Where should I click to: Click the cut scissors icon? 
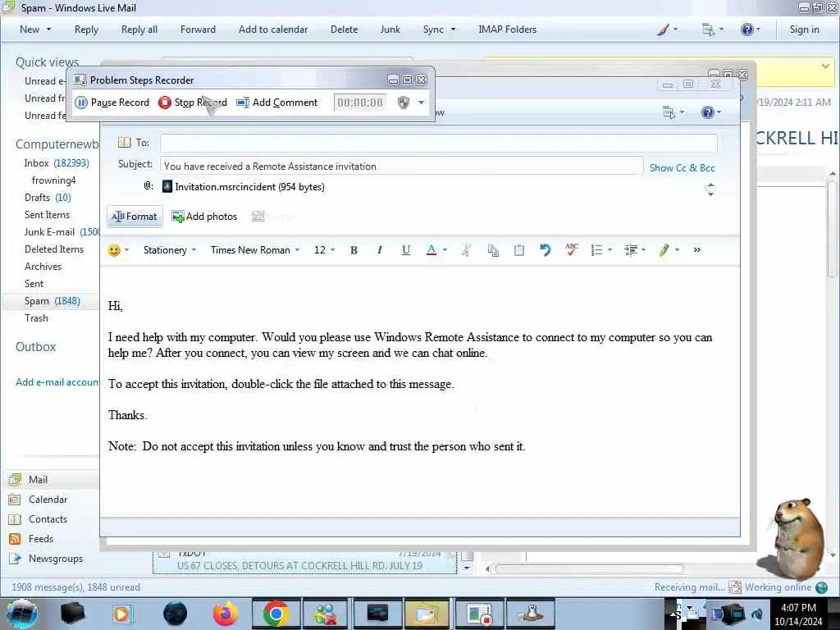(467, 250)
